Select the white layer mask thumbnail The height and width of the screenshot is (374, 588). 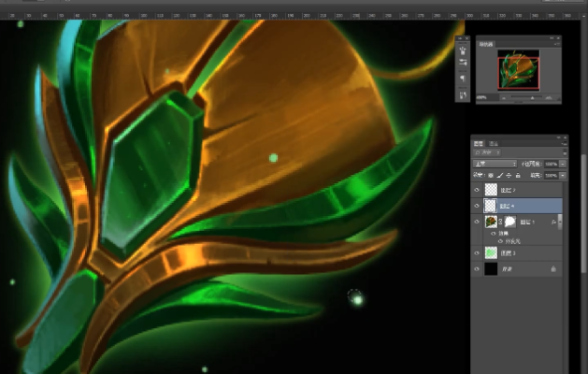(510, 222)
